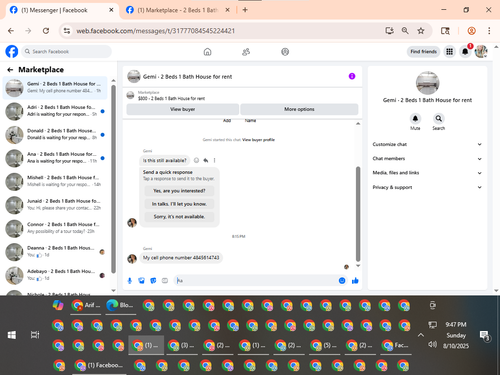Expand Media, files and links section
The height and width of the screenshot is (375, 500).
pyautogui.click(x=427, y=173)
